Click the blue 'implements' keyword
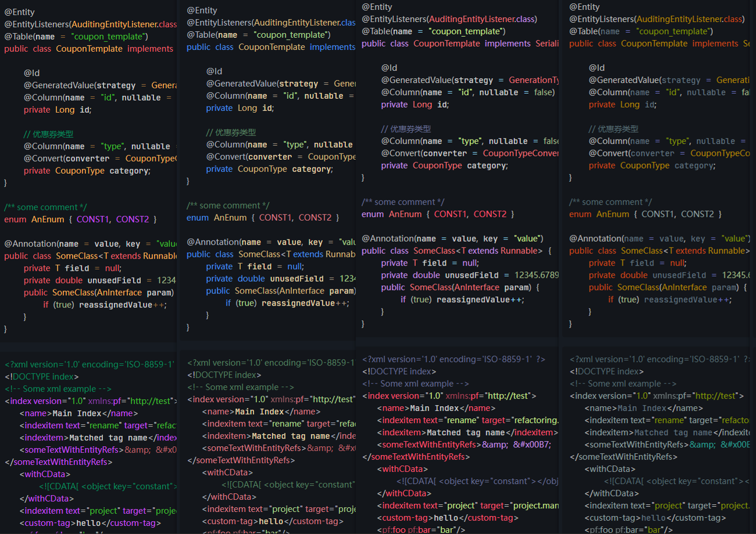The image size is (756, 534). 333,47
